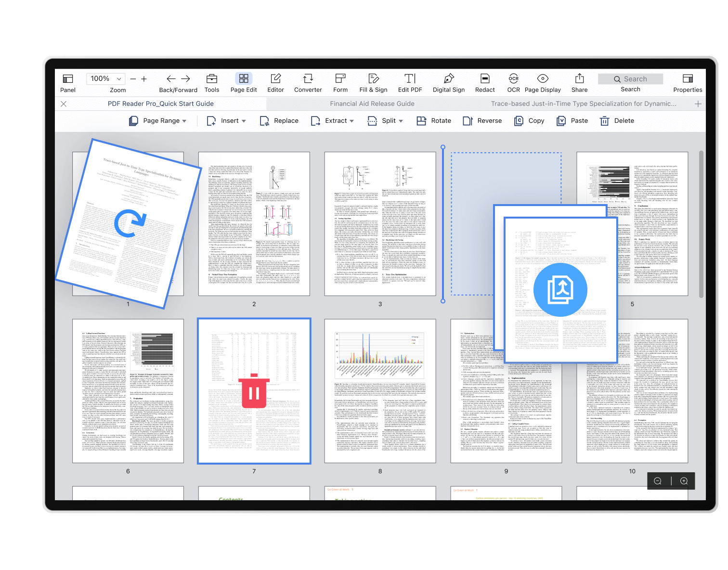Open the Digital Sign tool
This screenshot has height=570, width=728.
449,79
